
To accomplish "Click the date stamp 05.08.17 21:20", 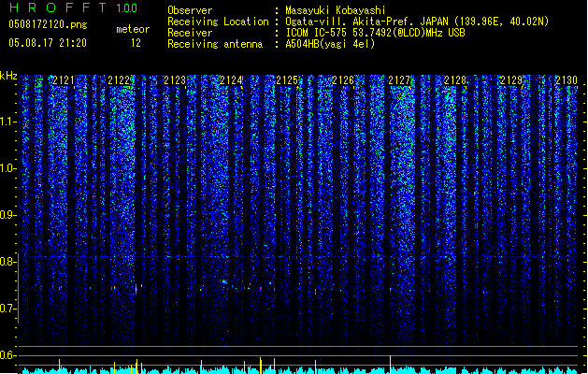I will (x=48, y=43).
